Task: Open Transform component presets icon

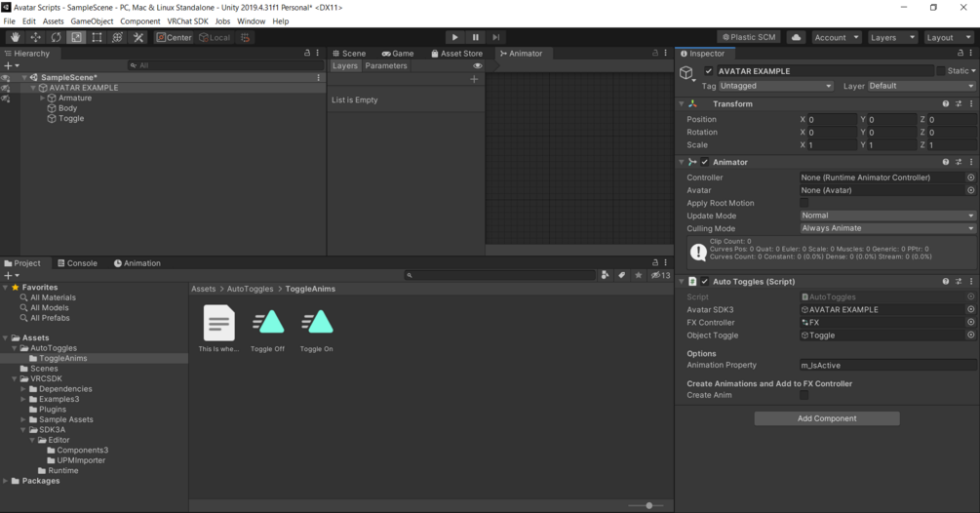Action: coord(959,104)
